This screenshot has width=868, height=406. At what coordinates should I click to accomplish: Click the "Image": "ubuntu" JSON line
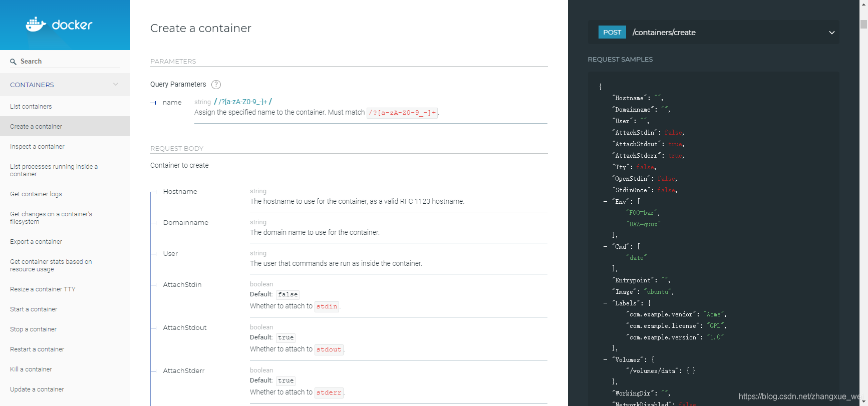click(x=643, y=292)
